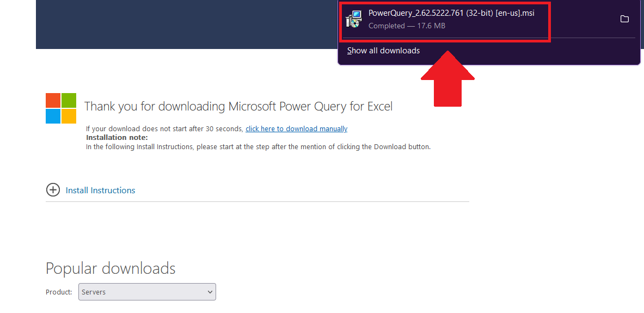Click the 'Completed — 17.6 MB' status text

coord(407,26)
